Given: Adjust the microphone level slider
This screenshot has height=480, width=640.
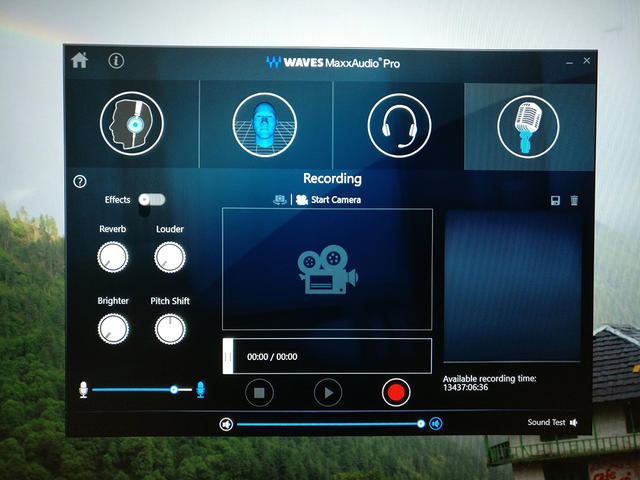Looking at the screenshot, I should pos(142,390).
